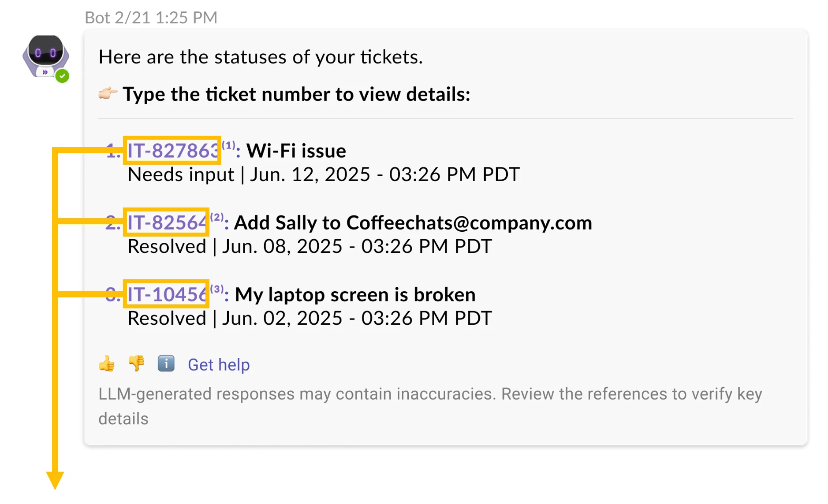This screenshot has height=504, width=828.
Task: Open the Get help link
Action: pyautogui.click(x=219, y=365)
